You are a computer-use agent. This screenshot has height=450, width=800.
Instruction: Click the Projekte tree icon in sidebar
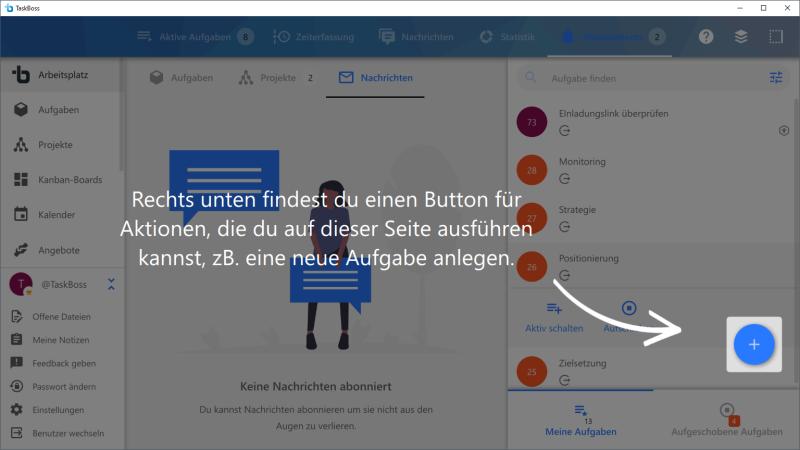(21, 145)
